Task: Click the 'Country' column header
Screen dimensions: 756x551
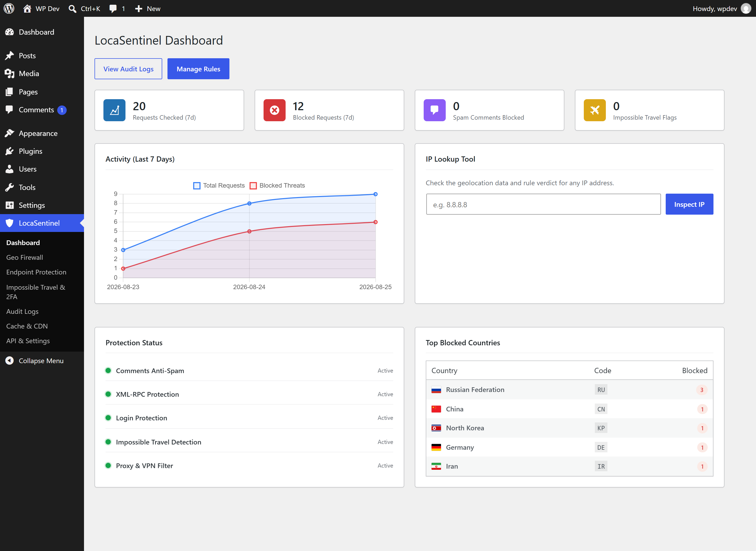Action: [x=444, y=370]
